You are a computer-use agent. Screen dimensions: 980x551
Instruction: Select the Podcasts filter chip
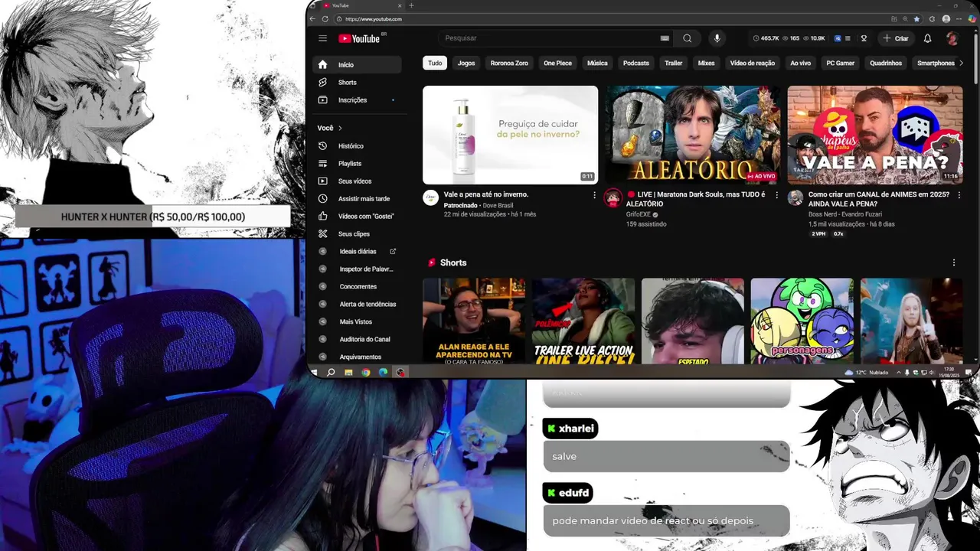point(636,64)
